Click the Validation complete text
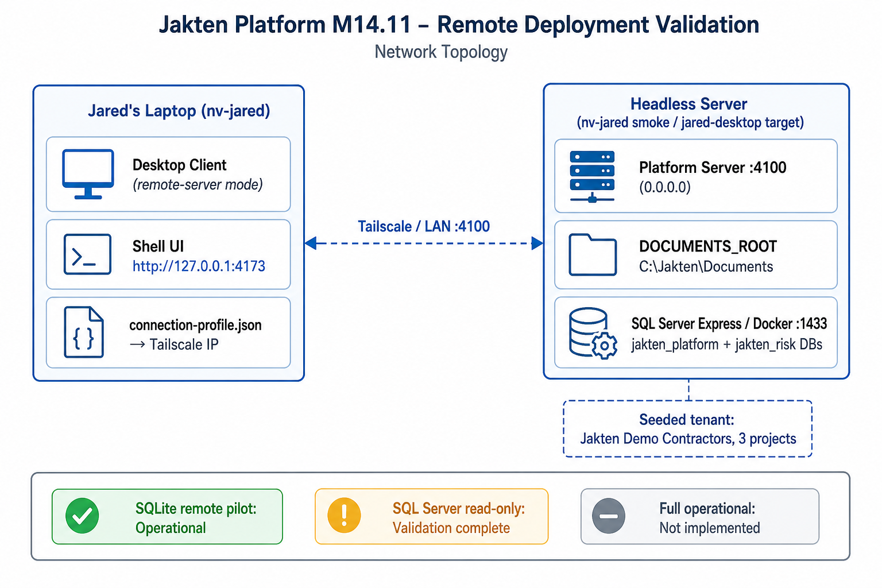The width and height of the screenshot is (882, 588). [451, 528]
